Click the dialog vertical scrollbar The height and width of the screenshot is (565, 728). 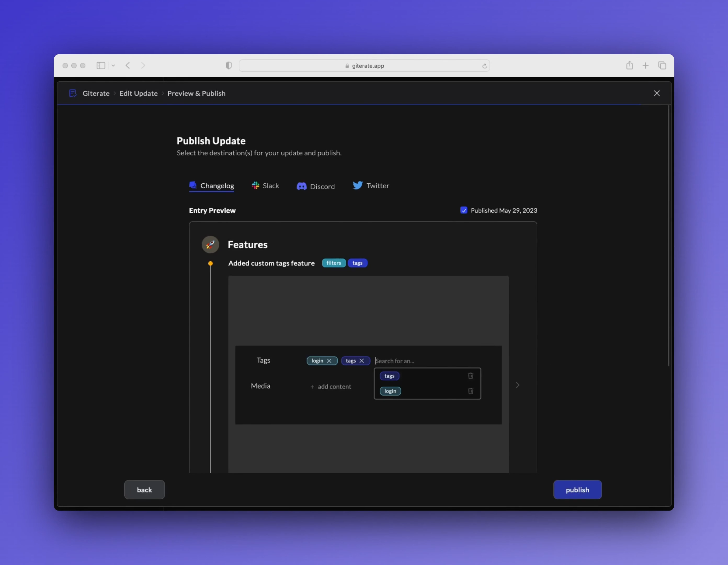[x=669, y=235]
